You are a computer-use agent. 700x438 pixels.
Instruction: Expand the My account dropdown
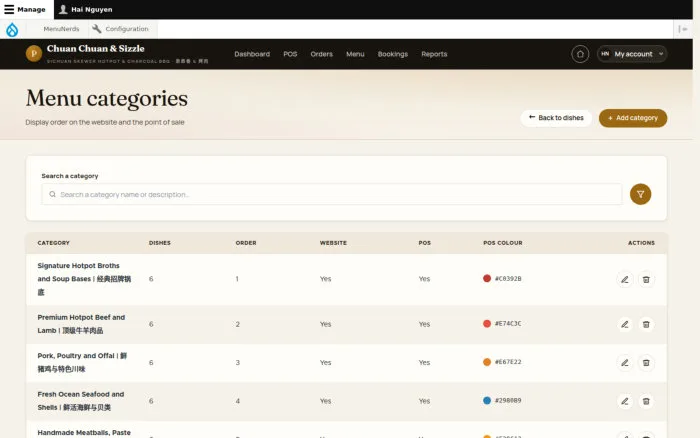point(632,54)
